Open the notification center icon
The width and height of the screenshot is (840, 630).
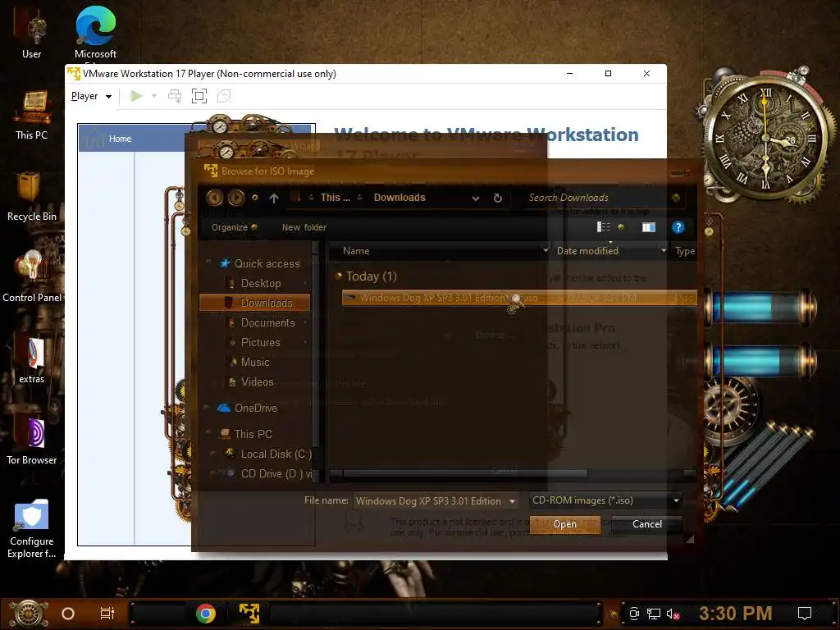[x=805, y=614]
